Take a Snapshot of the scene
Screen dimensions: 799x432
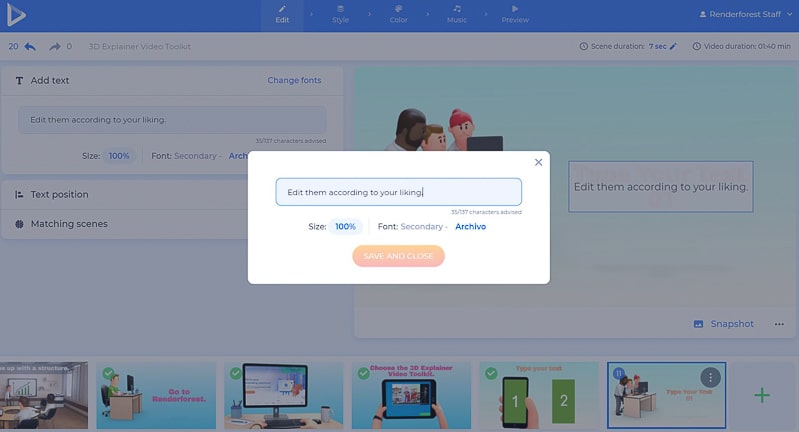point(724,324)
